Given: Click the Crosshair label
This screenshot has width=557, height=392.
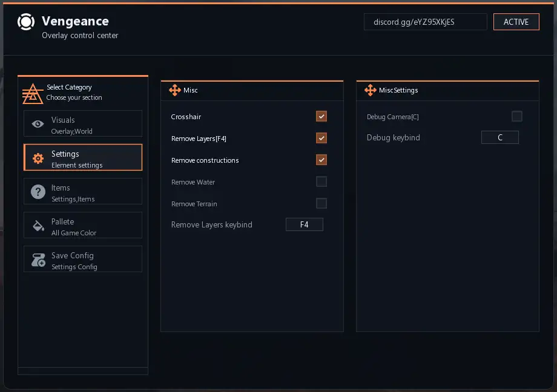Looking at the screenshot, I should [186, 117].
